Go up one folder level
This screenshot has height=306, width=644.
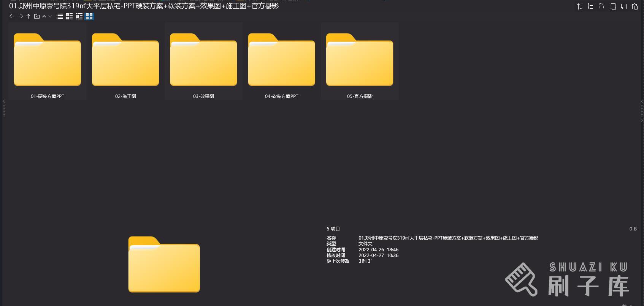tap(28, 16)
